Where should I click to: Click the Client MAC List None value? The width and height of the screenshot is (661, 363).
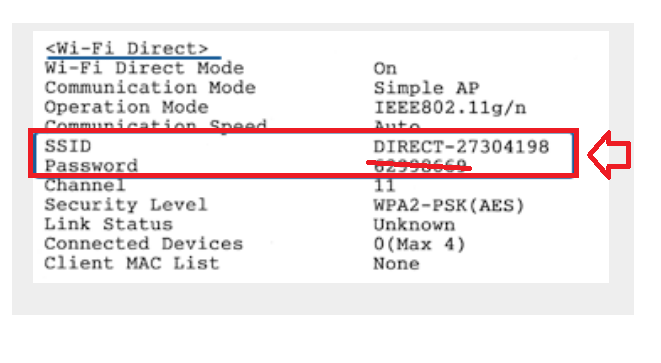pos(396,264)
